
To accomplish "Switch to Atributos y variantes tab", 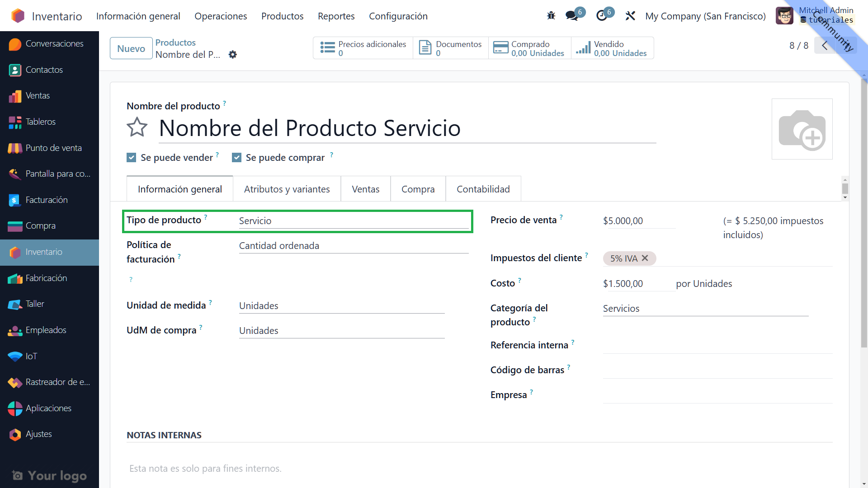I will [x=287, y=189].
